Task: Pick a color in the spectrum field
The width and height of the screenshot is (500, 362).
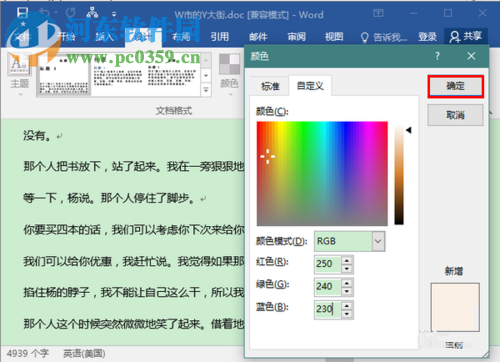Action: [x=322, y=174]
